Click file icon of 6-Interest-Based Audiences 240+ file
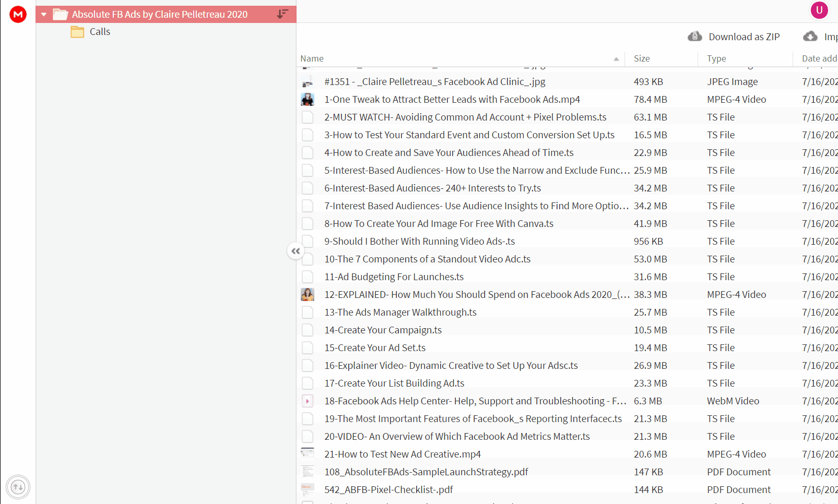The width and height of the screenshot is (838, 504). [x=308, y=188]
